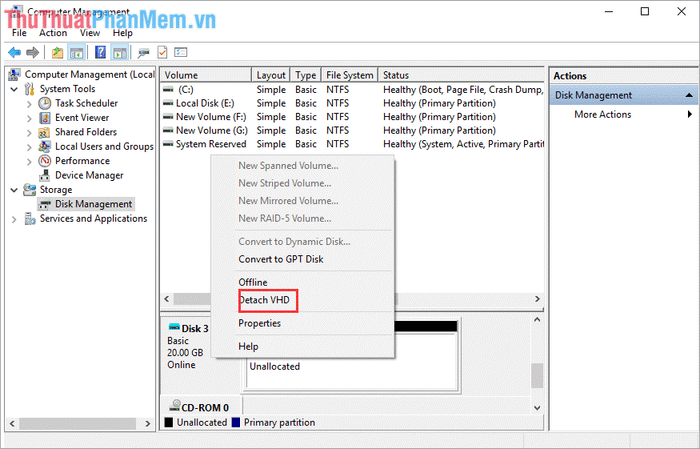700x449 pixels.
Task: Click the Local Disk (E:) drive icon
Action: pyautogui.click(x=168, y=103)
